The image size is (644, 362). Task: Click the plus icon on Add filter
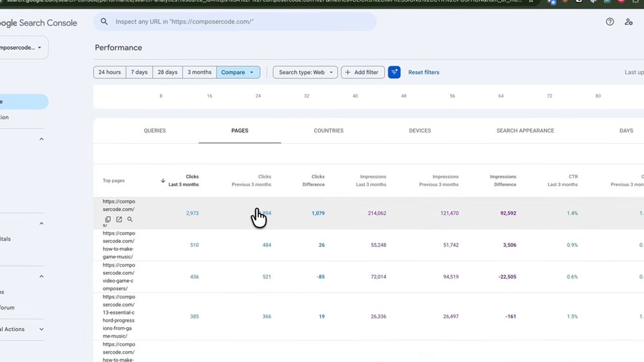pos(348,72)
